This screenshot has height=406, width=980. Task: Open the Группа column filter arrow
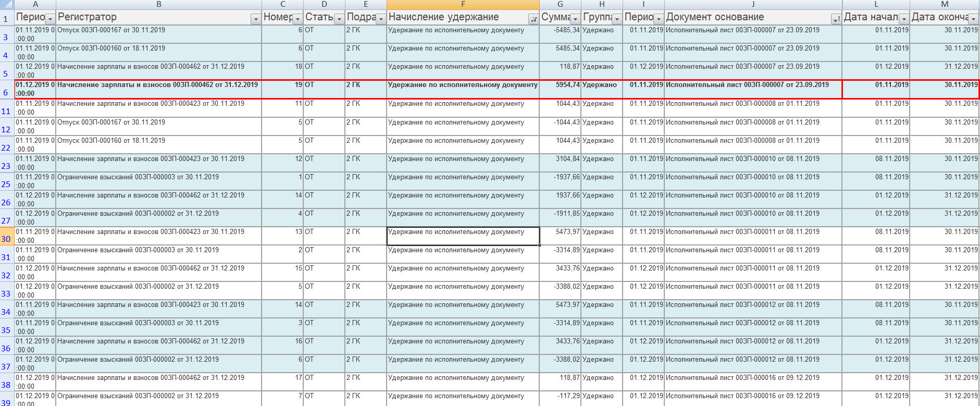click(x=617, y=19)
